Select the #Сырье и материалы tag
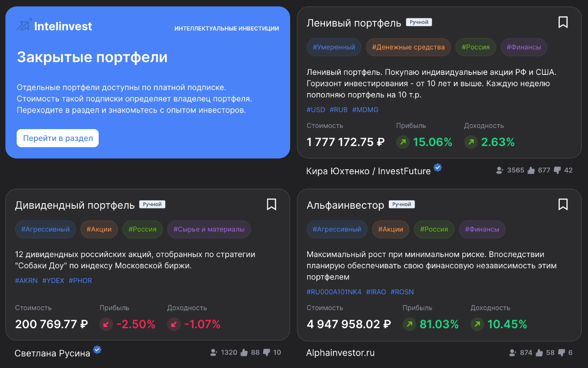This screenshot has width=588, height=368. tap(209, 229)
